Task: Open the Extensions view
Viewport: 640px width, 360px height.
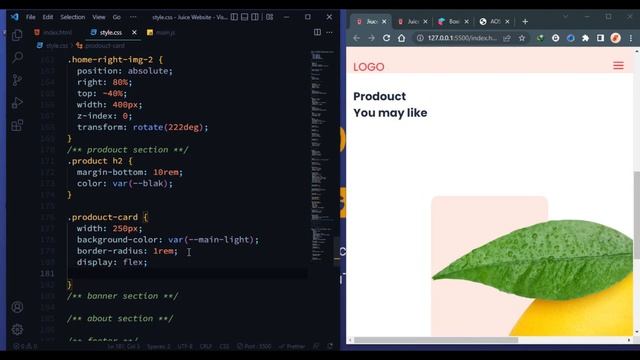Action: pyautogui.click(x=17, y=125)
